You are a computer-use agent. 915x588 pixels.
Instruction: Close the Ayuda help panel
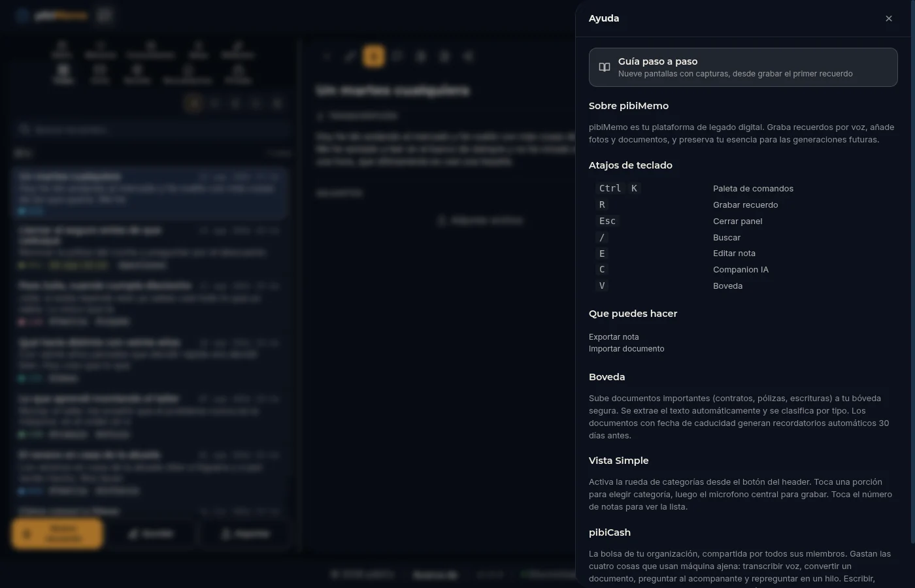point(888,18)
